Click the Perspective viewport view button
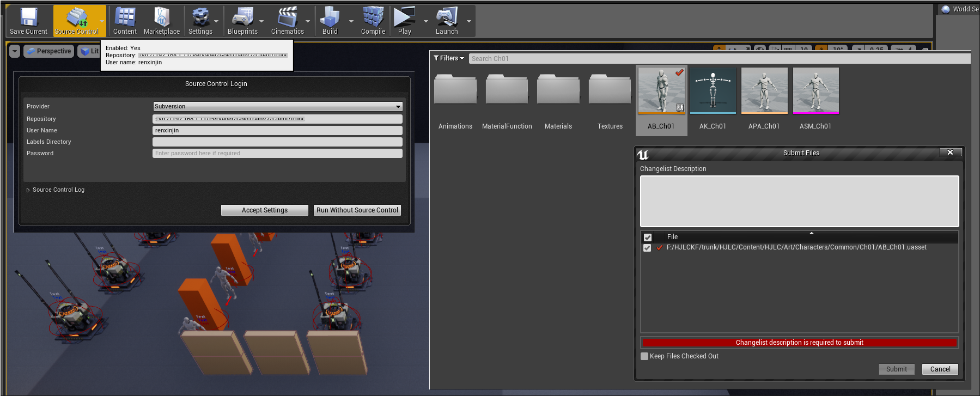 coord(48,51)
